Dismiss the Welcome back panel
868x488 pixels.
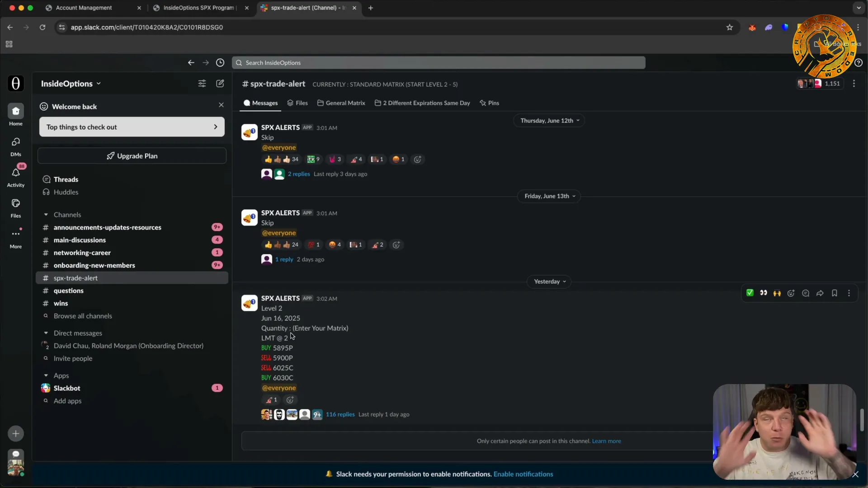point(221,105)
